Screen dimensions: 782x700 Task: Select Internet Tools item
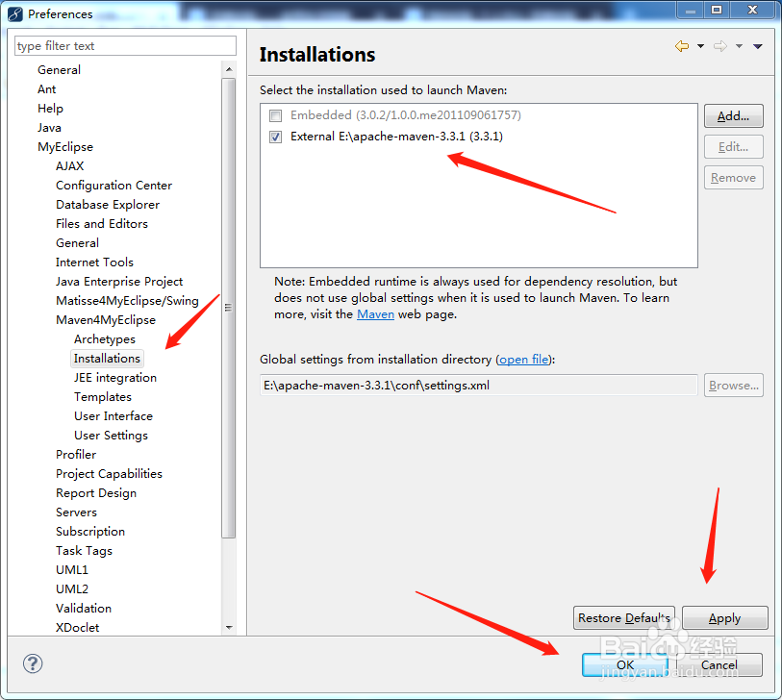[x=95, y=262]
